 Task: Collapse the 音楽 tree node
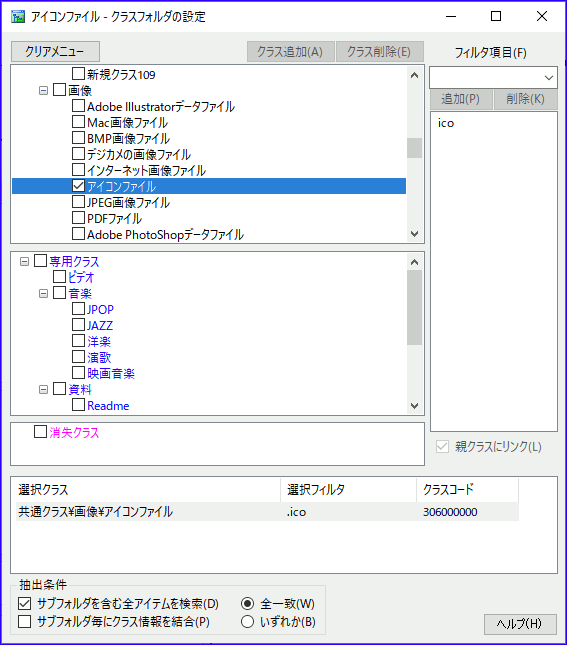[43, 294]
